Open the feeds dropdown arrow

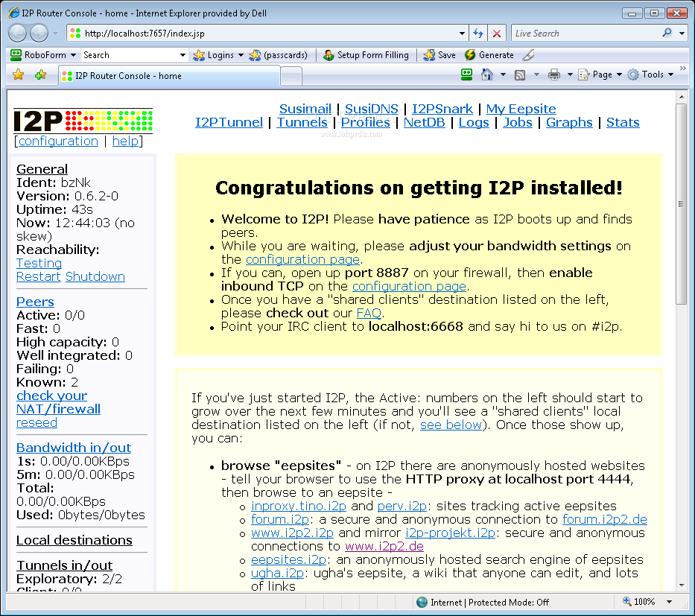coord(536,74)
